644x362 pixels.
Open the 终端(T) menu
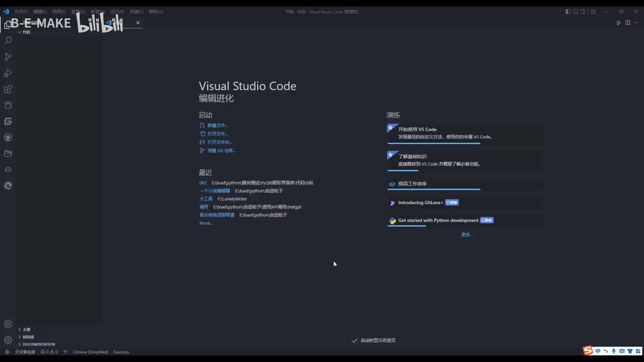point(136,12)
